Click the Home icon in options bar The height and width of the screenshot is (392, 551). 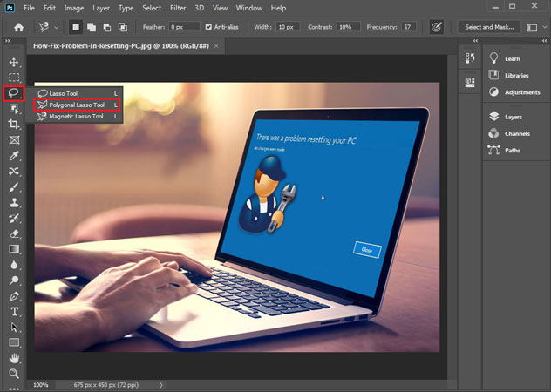point(18,27)
